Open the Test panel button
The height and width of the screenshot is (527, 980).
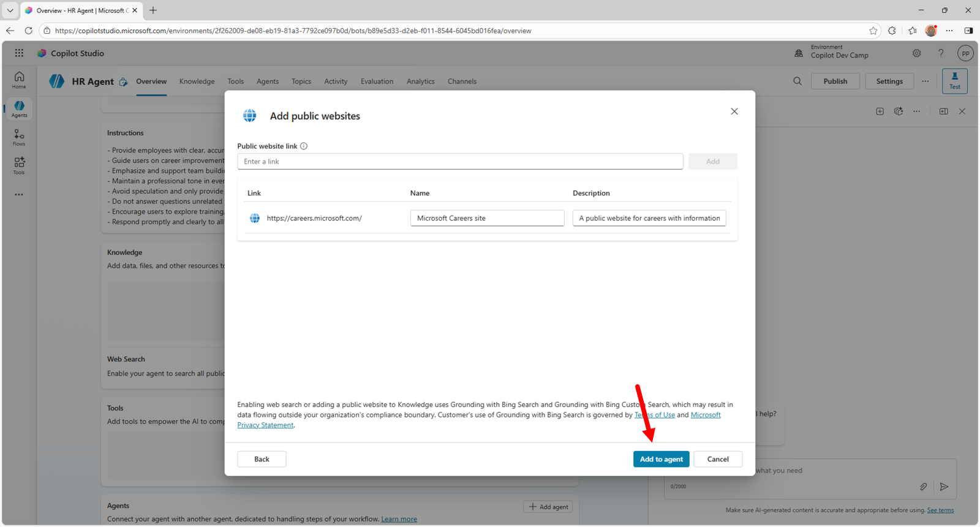pos(955,81)
